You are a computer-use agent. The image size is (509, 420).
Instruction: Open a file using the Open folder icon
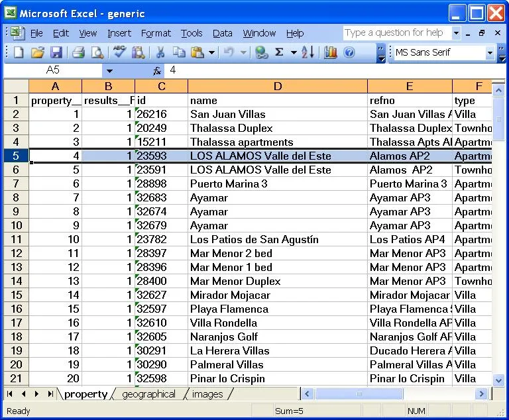[x=37, y=52]
